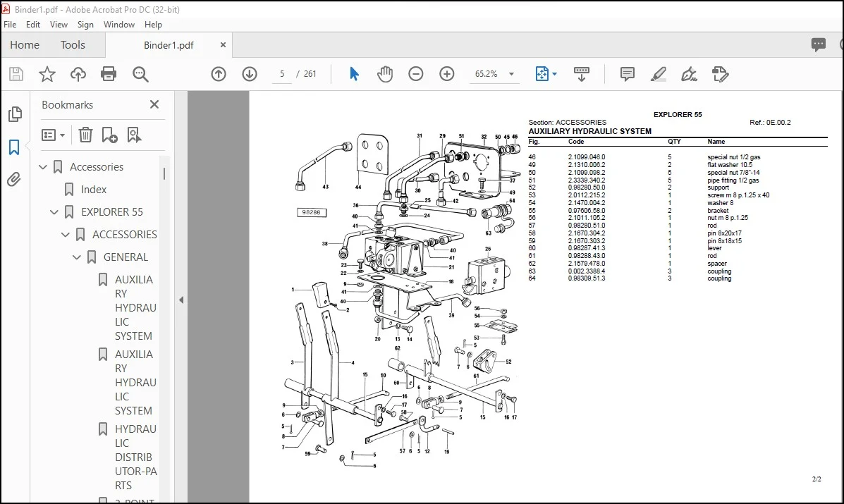This screenshot has width=844, height=504.
Task: Go to previous page arrow
Action: [x=219, y=74]
